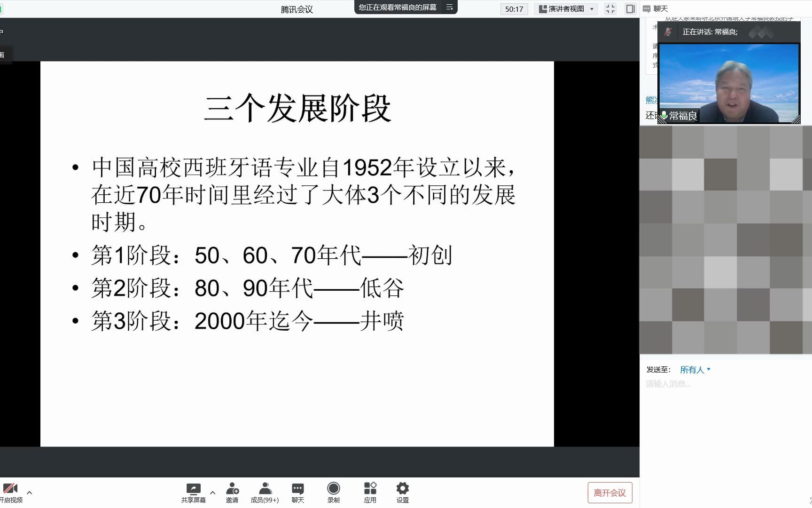Turn on video with the camera icon
The height and width of the screenshot is (508, 812).
tap(10, 492)
